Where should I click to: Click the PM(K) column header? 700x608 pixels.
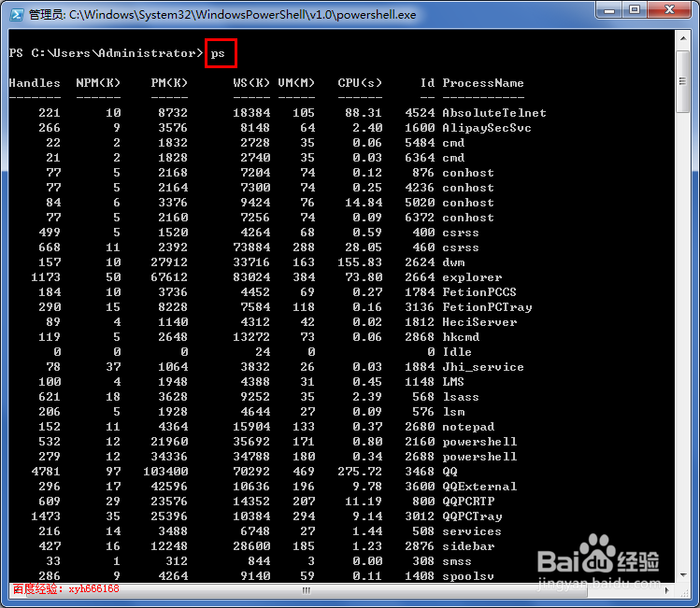(x=169, y=83)
